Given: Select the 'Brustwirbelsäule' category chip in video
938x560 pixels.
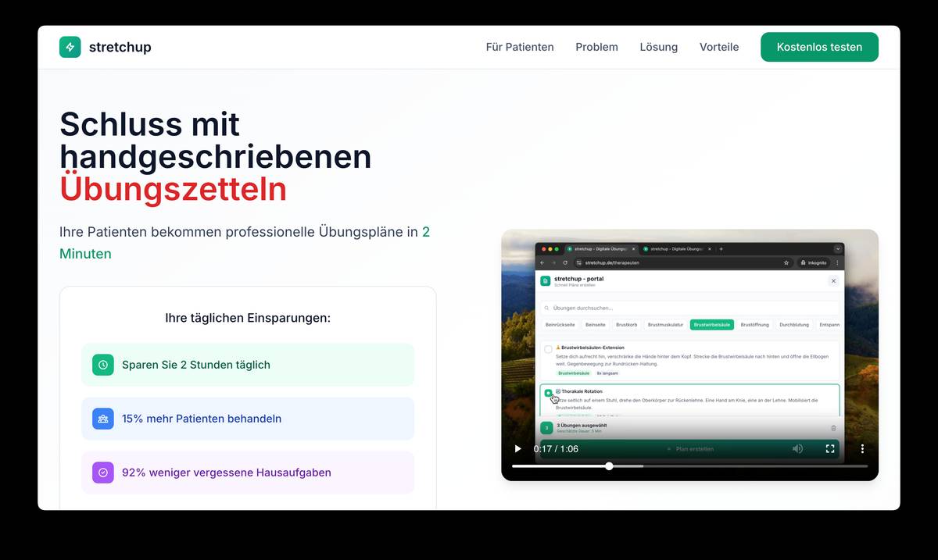Looking at the screenshot, I should click(711, 324).
